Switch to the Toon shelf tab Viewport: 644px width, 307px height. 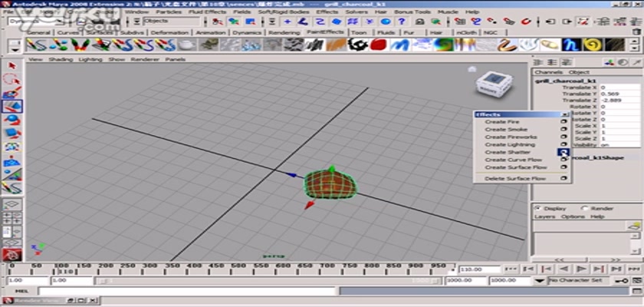pos(359,32)
